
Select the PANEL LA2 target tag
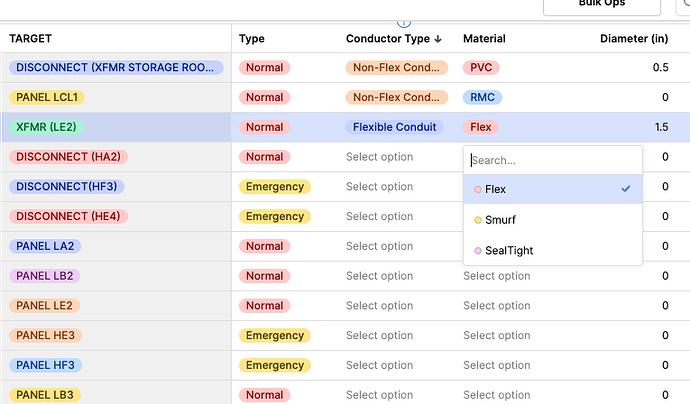(45, 246)
